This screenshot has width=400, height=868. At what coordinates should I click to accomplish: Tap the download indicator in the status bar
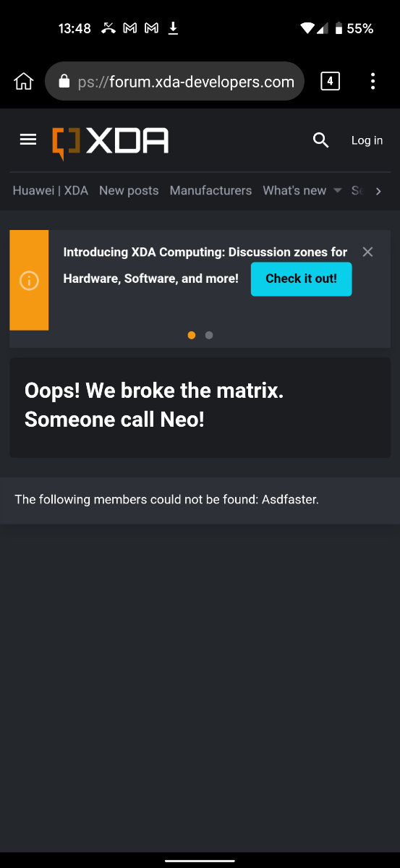point(173,28)
